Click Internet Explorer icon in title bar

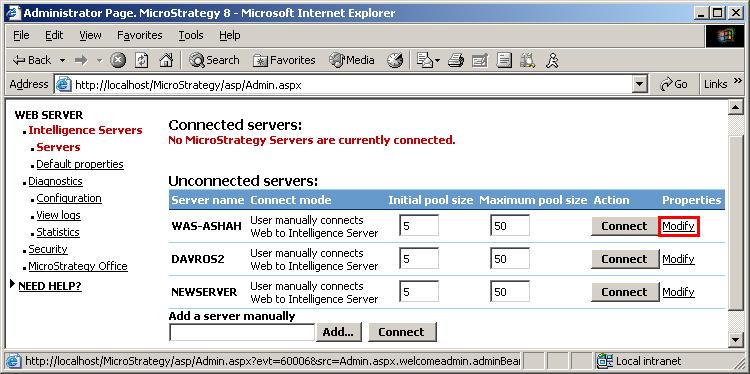click(x=13, y=13)
